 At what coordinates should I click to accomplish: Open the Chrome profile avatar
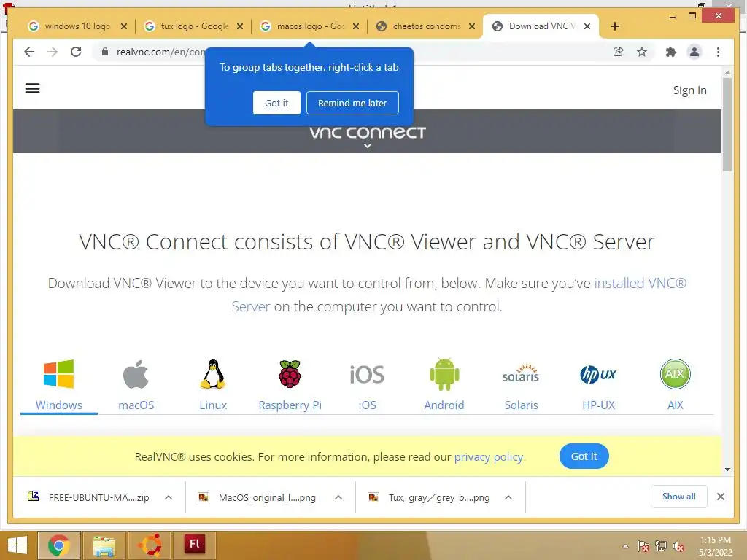point(694,52)
